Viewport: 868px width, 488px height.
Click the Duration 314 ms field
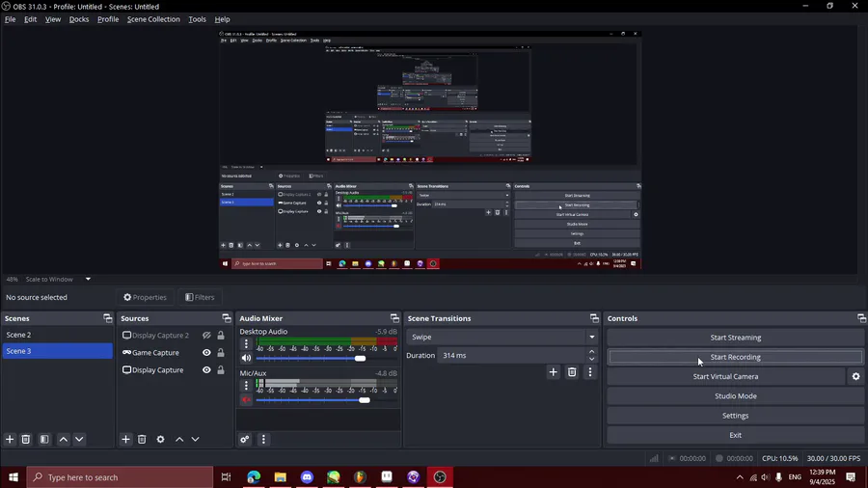pos(512,355)
